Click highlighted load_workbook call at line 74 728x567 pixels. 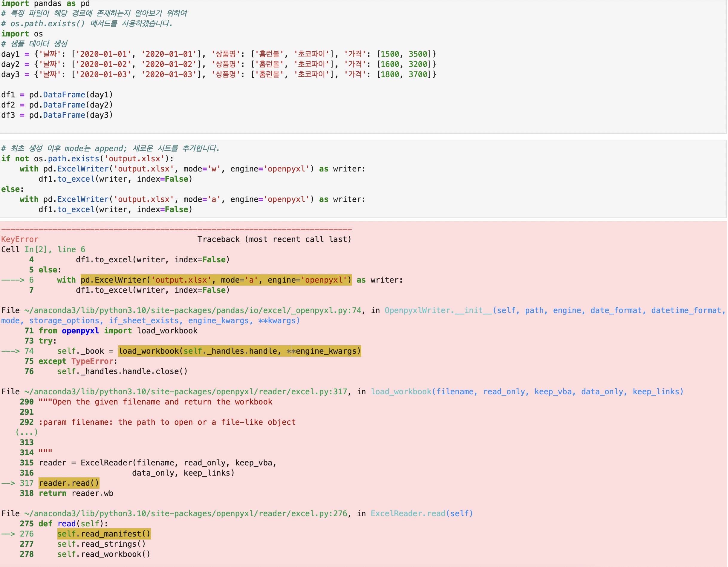239,351
